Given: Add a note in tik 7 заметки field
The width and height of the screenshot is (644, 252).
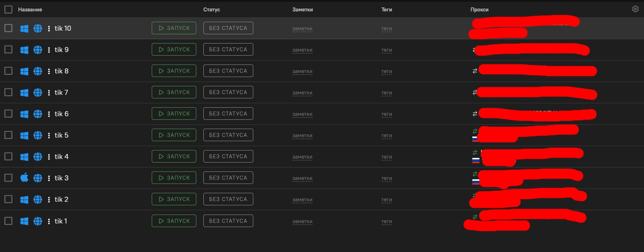Looking at the screenshot, I should (x=302, y=93).
